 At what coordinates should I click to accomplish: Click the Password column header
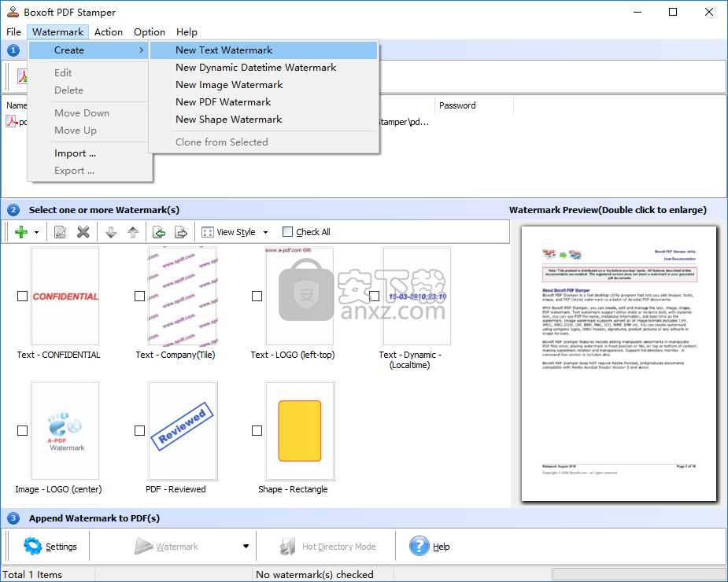point(474,105)
